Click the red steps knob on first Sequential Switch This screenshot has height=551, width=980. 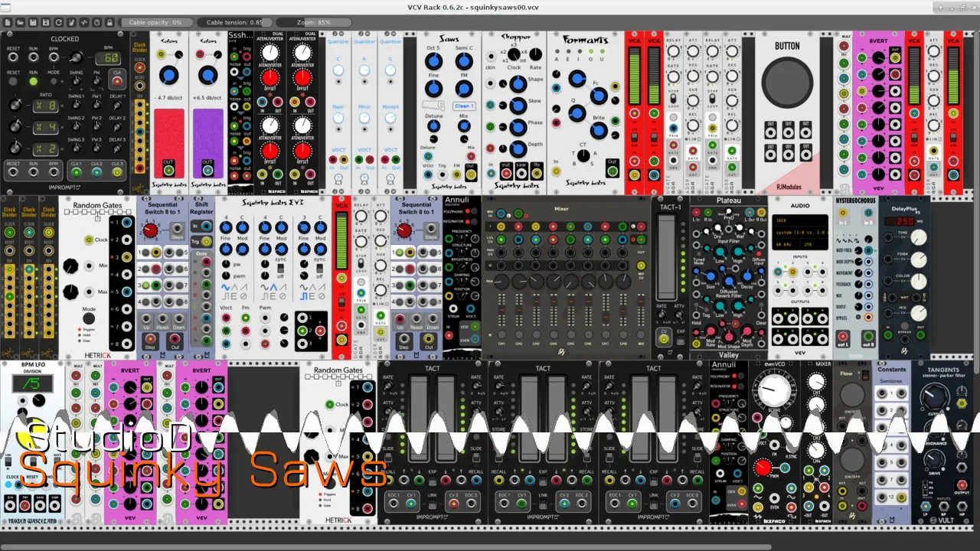point(151,230)
